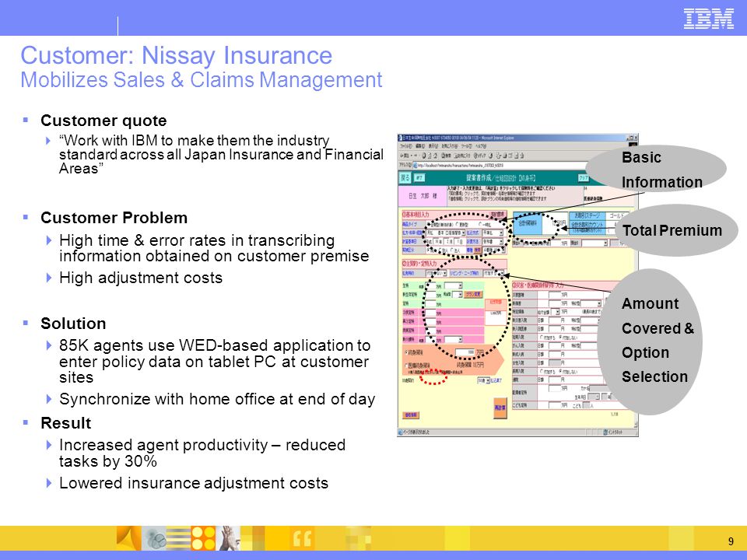747x560 pixels.
Task: Click the browser Stop toolbar icon
Action: [424, 156]
